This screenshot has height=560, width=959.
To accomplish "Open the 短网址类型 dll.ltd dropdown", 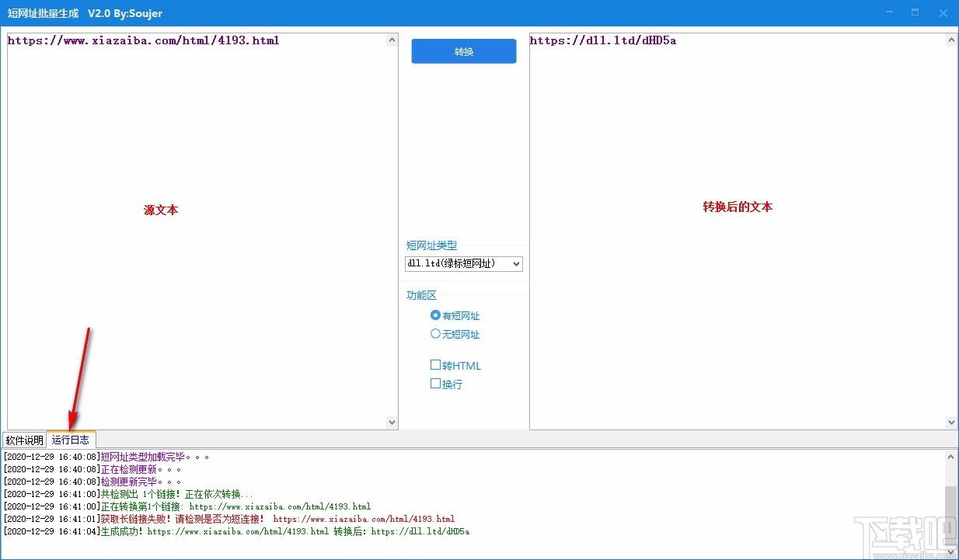I will tap(464, 263).
